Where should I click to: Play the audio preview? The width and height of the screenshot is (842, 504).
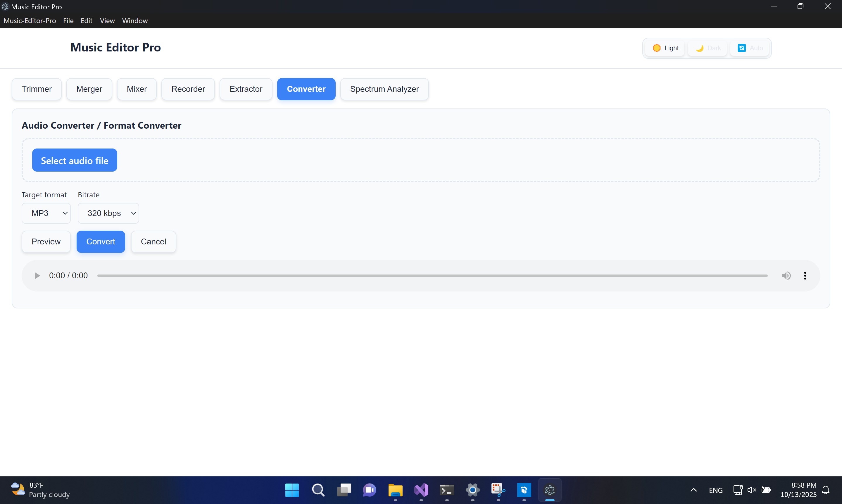37,275
